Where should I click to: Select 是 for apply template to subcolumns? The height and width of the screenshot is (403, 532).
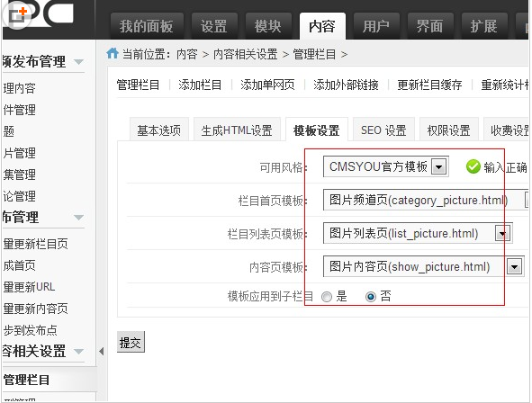point(327,297)
